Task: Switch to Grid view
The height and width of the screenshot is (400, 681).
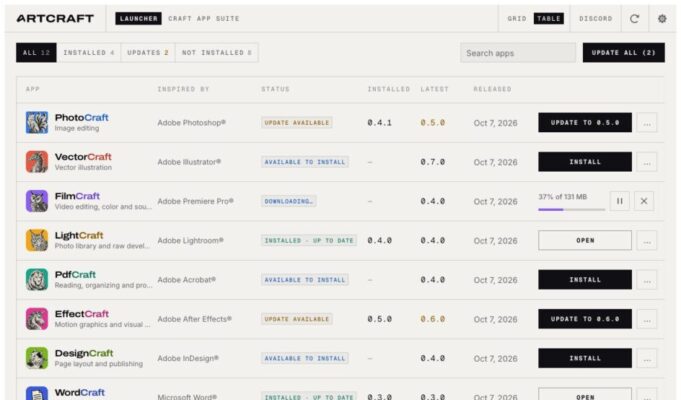Action: (x=517, y=19)
